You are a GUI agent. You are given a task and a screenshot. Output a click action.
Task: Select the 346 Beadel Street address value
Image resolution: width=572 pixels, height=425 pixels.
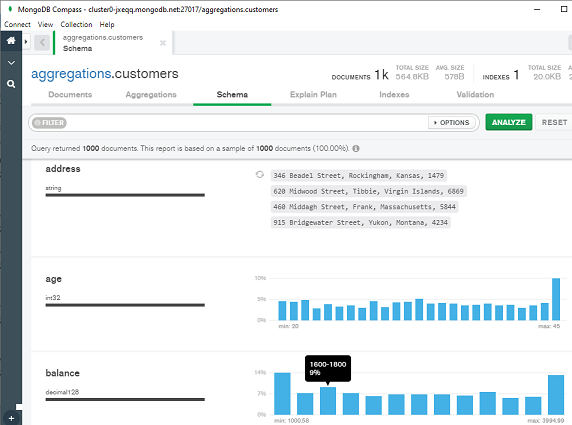[359, 175]
